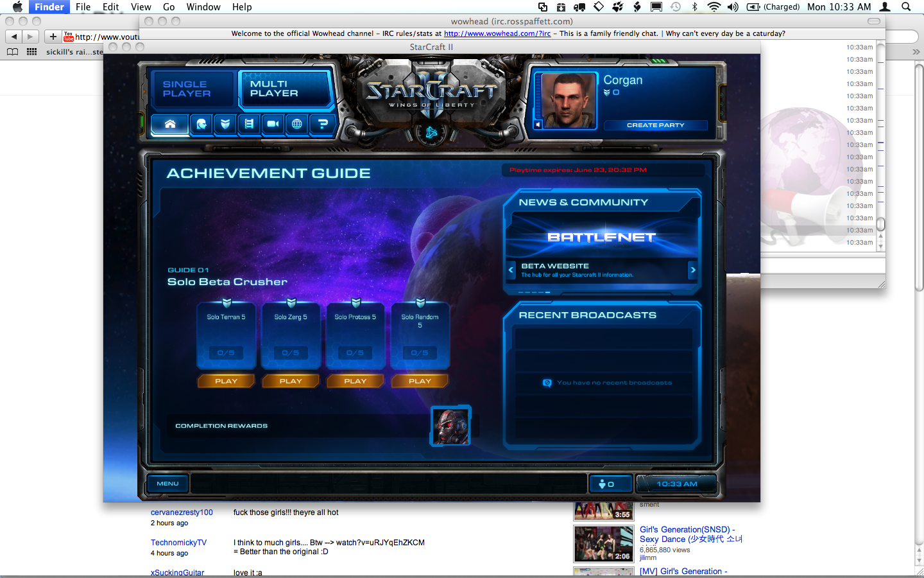Open the File menu
The width and height of the screenshot is (924, 578).
tap(83, 7)
